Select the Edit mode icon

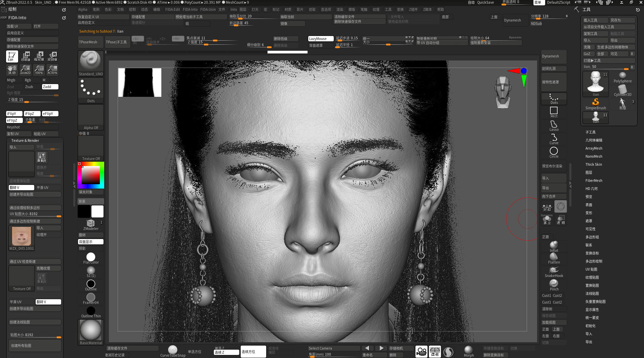[12, 56]
